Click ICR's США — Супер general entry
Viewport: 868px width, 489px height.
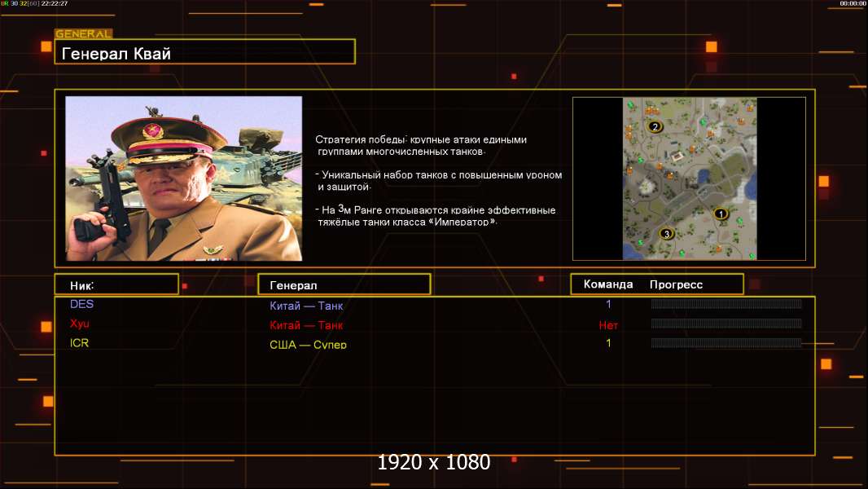coord(308,345)
